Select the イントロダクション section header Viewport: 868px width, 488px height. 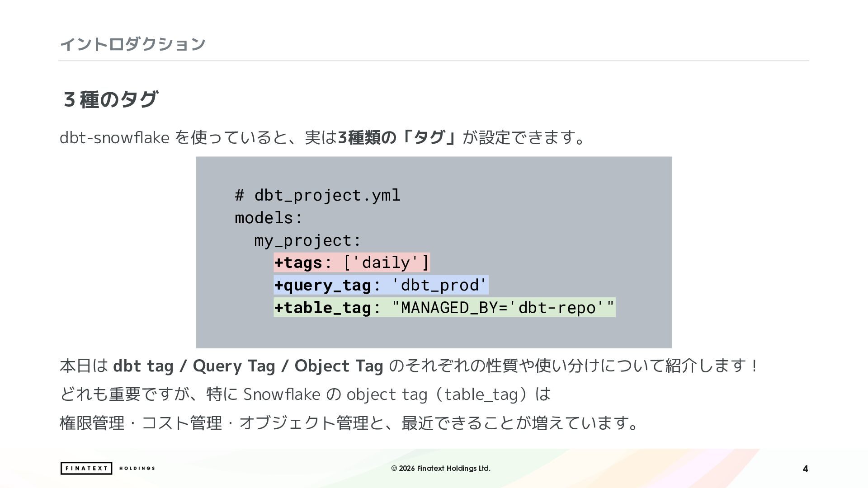pos(132,44)
